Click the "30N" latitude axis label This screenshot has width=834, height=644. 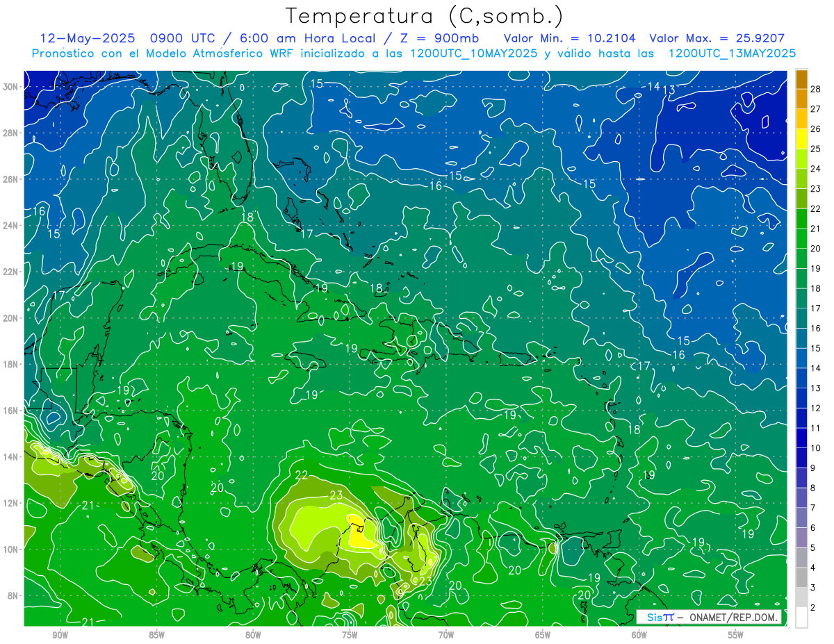point(12,87)
